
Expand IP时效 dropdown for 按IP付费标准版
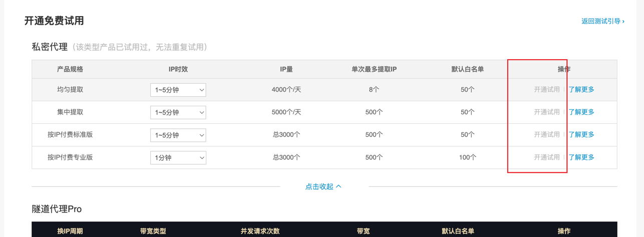[178, 135]
